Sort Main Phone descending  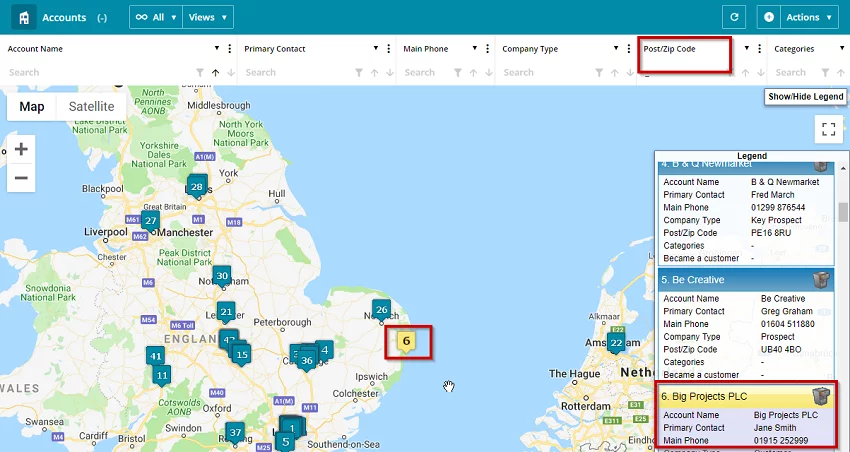tap(489, 73)
